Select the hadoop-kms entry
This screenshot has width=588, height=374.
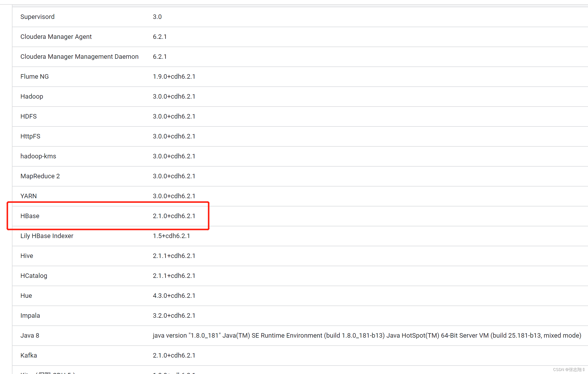click(38, 156)
